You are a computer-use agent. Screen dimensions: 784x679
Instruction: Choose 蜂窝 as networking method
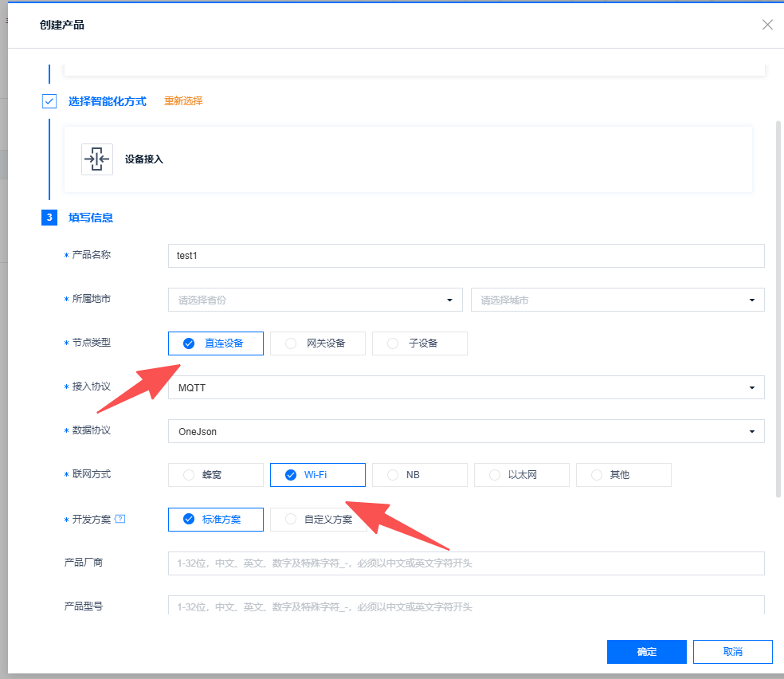tap(215, 475)
